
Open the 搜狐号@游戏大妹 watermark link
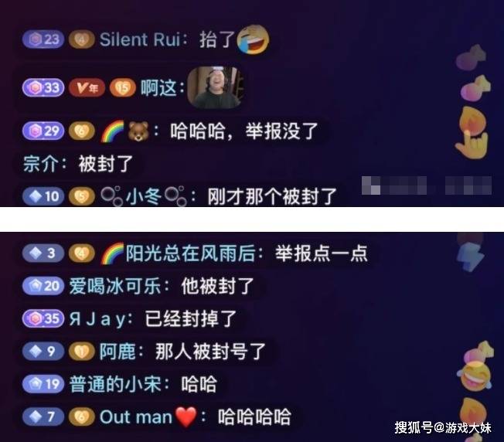[443, 427]
